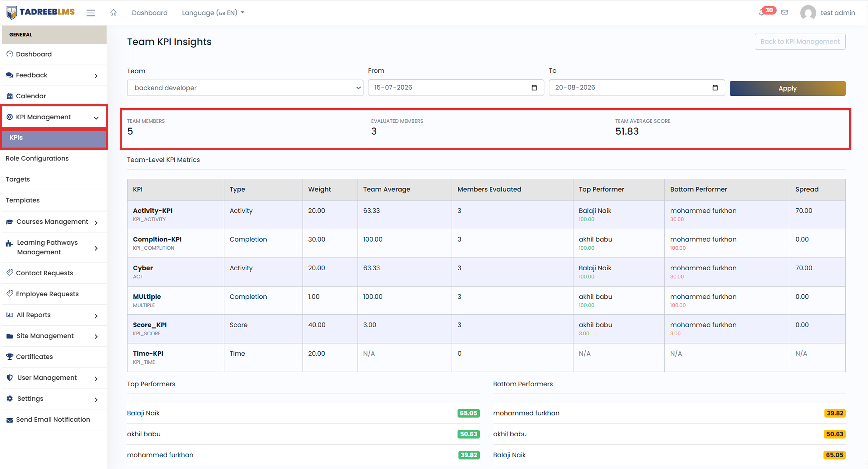Open Targets menu item
Image resolution: width=868 pixels, height=469 pixels.
(18, 179)
